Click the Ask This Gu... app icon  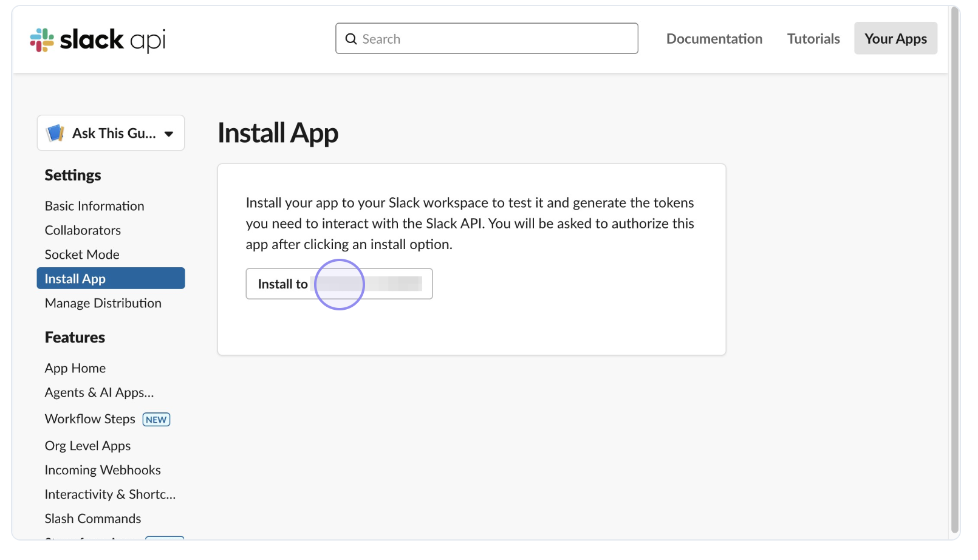click(x=56, y=133)
